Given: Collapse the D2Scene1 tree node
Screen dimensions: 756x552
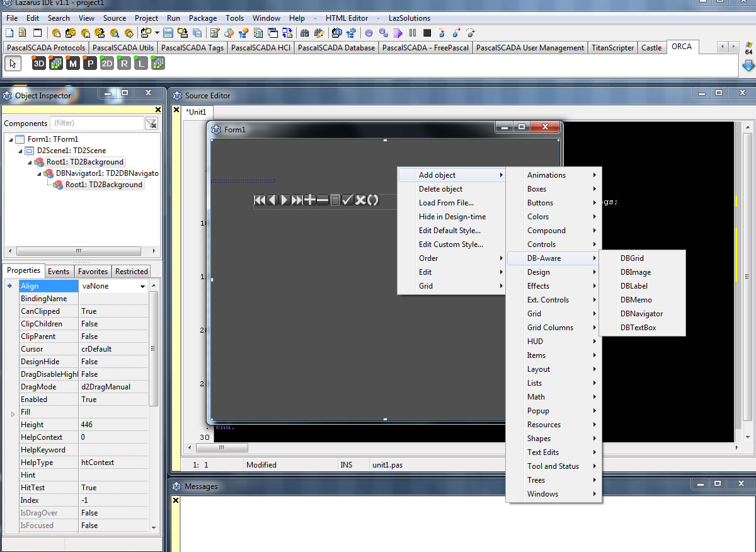Looking at the screenshot, I should 20,151.
